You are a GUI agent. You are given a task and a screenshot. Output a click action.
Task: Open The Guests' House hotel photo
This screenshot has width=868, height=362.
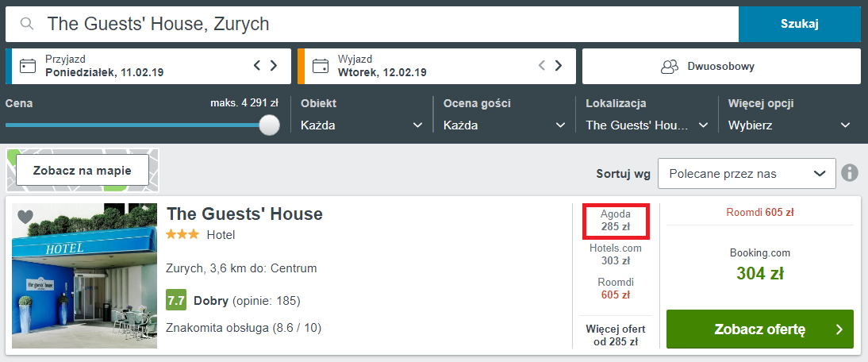pyautogui.click(x=84, y=276)
